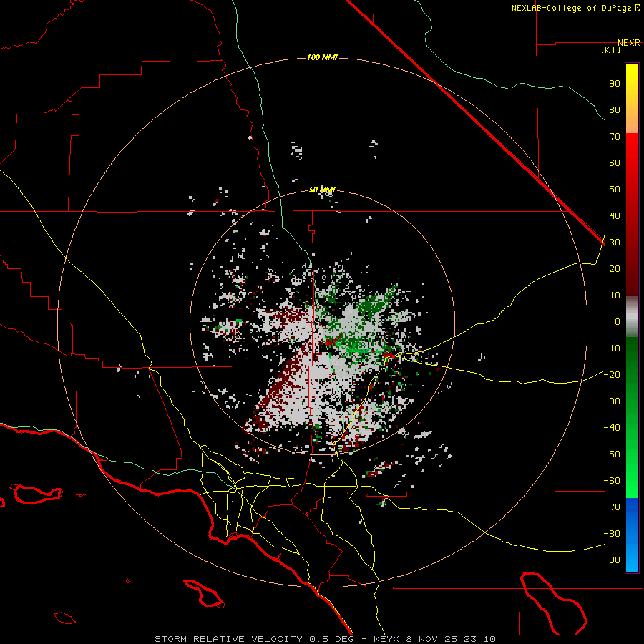
Task: Select the 40 value on the velocity scale
Action: tap(615, 216)
